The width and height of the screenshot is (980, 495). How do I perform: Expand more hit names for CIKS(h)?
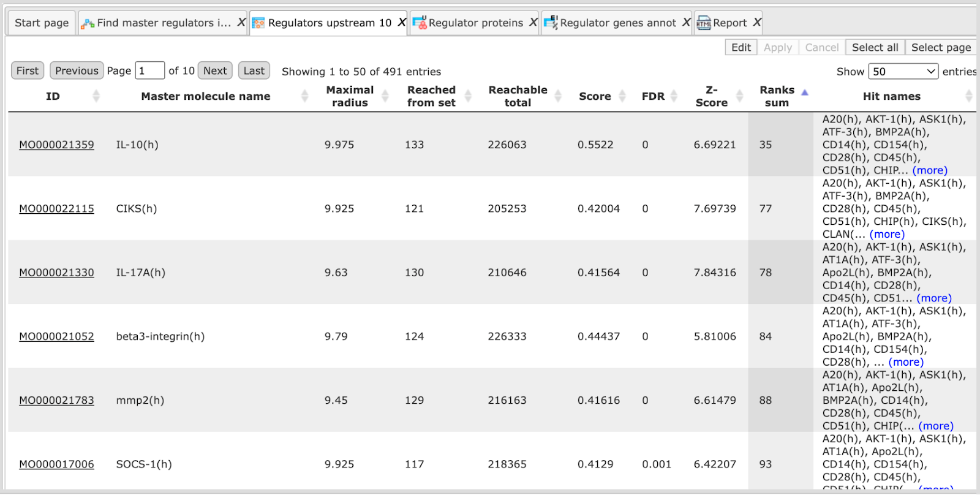(887, 234)
